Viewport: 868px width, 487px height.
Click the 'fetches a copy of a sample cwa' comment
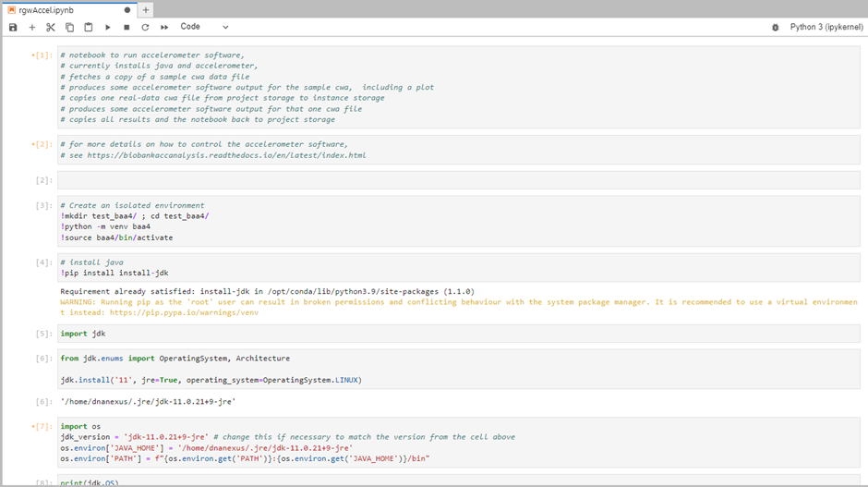(x=155, y=77)
